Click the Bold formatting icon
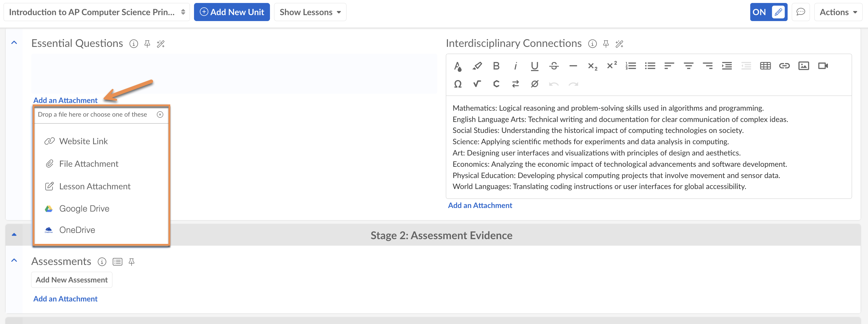868x324 pixels. click(x=496, y=66)
